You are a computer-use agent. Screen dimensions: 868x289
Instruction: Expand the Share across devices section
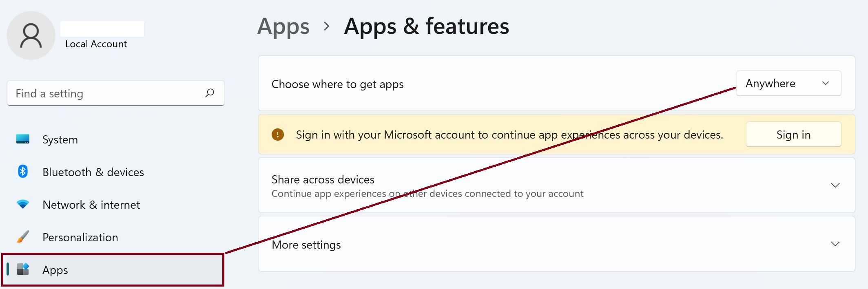(x=835, y=185)
